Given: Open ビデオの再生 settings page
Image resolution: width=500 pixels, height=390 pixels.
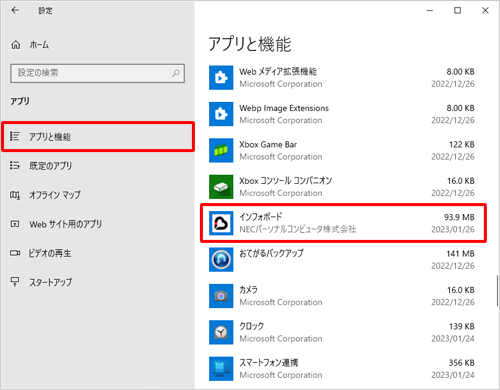Looking at the screenshot, I should point(50,253).
